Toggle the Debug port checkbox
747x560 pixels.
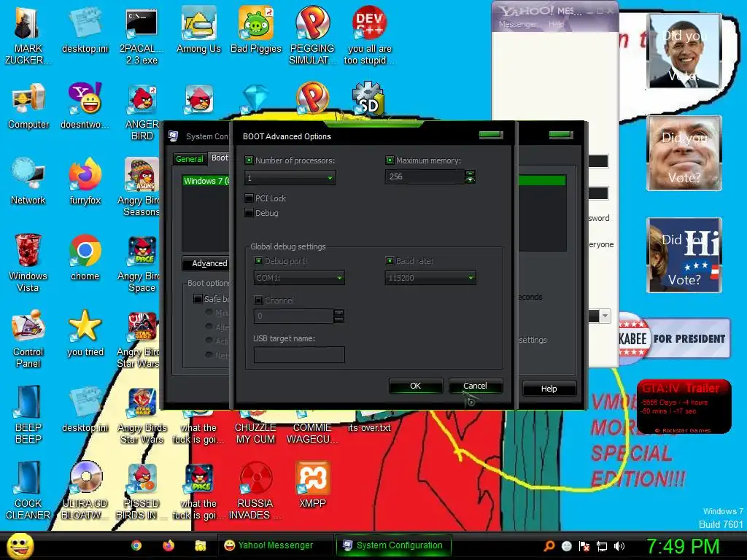[259, 261]
